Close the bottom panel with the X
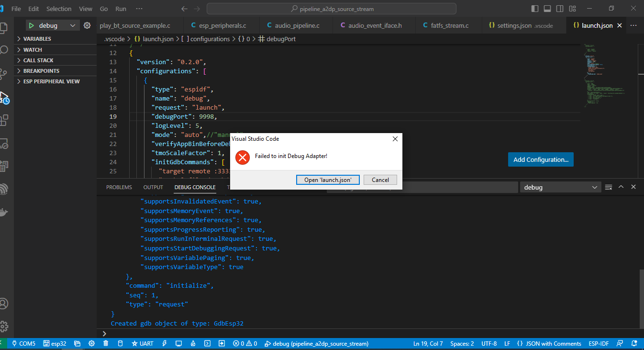 point(633,187)
